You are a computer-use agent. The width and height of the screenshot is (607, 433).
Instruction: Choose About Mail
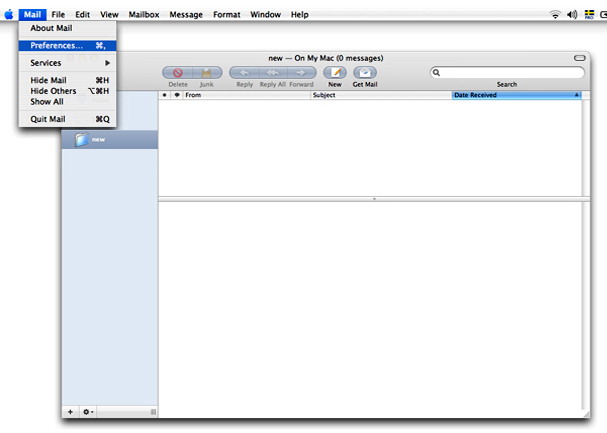tap(67, 28)
